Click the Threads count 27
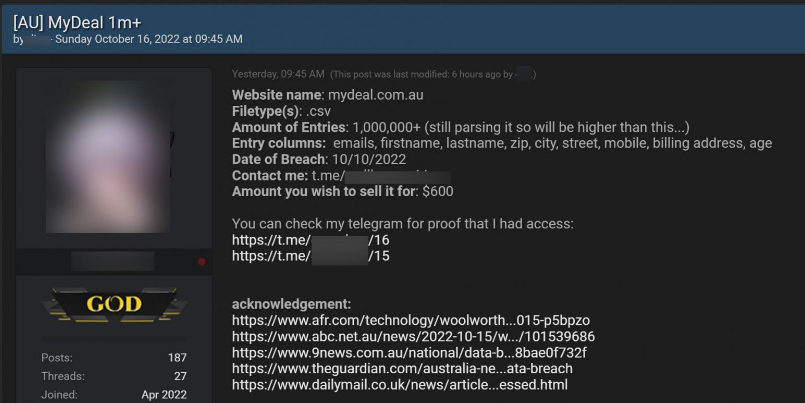This screenshot has width=805, height=403. pos(178,376)
